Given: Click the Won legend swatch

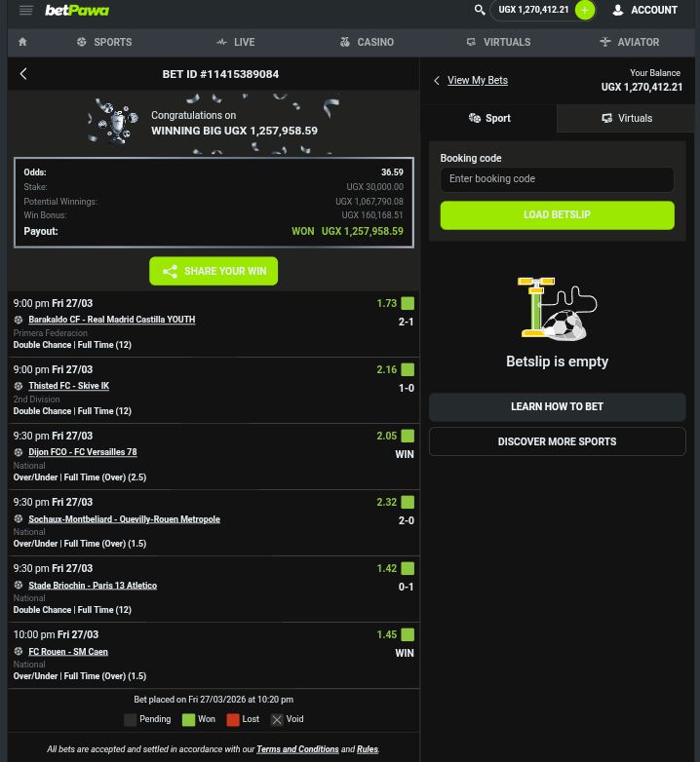Looking at the screenshot, I should point(188,720).
